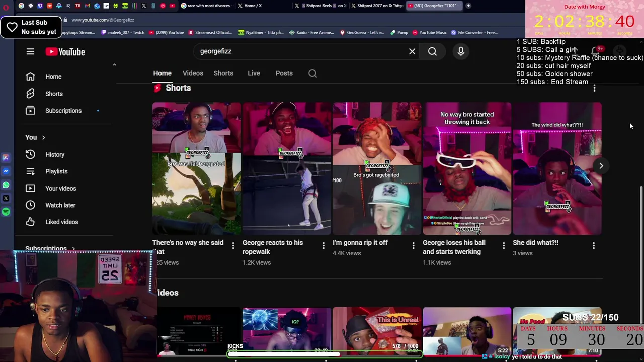
Task: Select the channel Home tab
Action: click(162, 73)
